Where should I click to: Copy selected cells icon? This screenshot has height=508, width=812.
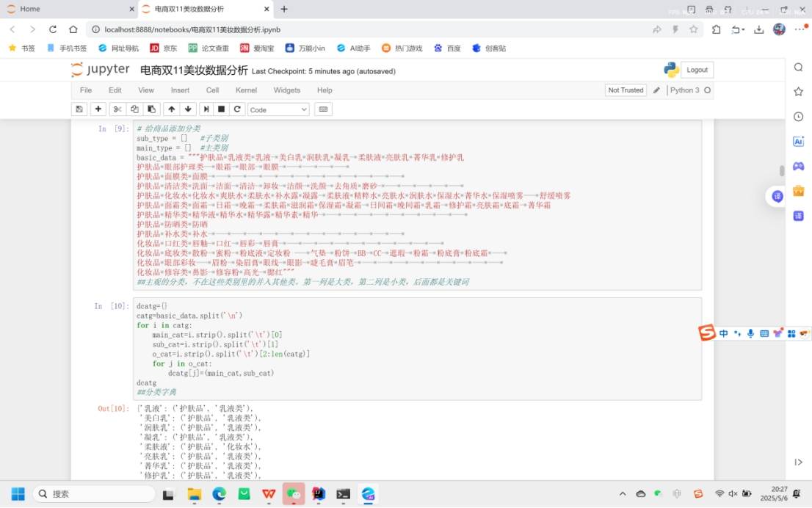click(134, 109)
